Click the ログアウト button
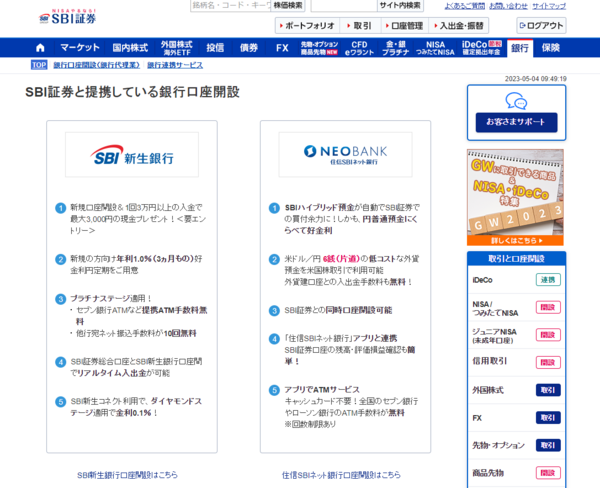 [541, 26]
